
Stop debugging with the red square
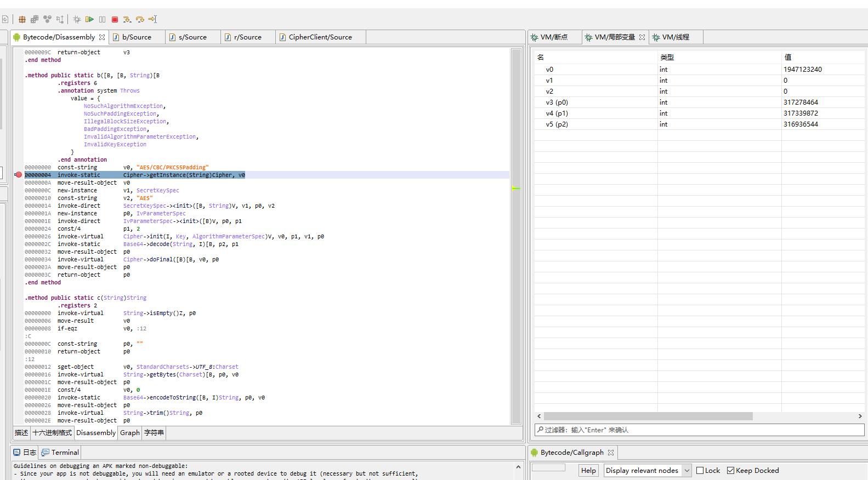115,19
